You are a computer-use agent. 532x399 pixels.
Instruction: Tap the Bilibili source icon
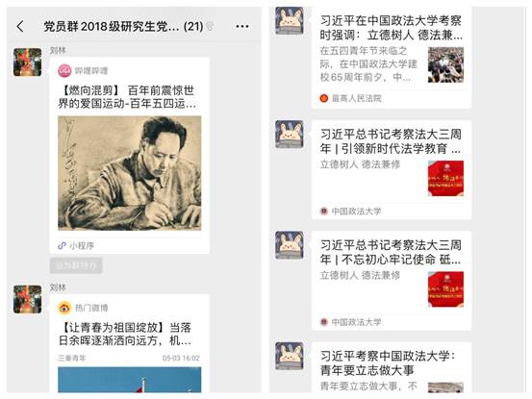click(x=64, y=71)
